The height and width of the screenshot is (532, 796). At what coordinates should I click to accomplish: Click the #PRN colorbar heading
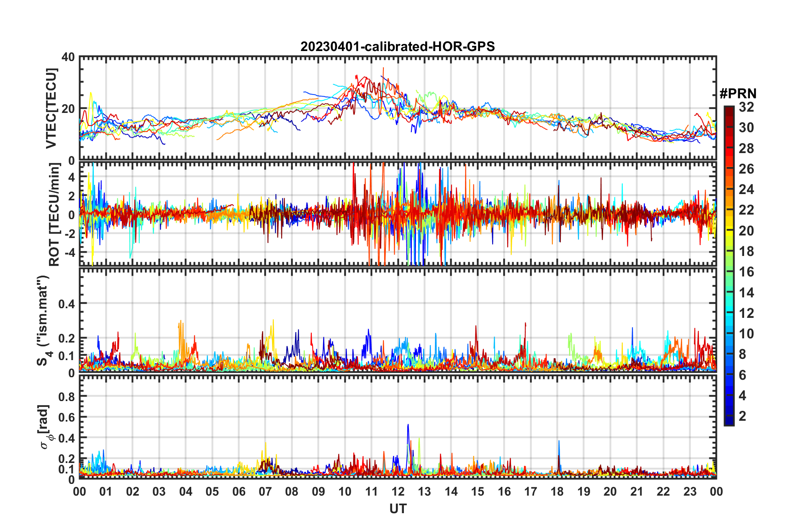click(738, 93)
